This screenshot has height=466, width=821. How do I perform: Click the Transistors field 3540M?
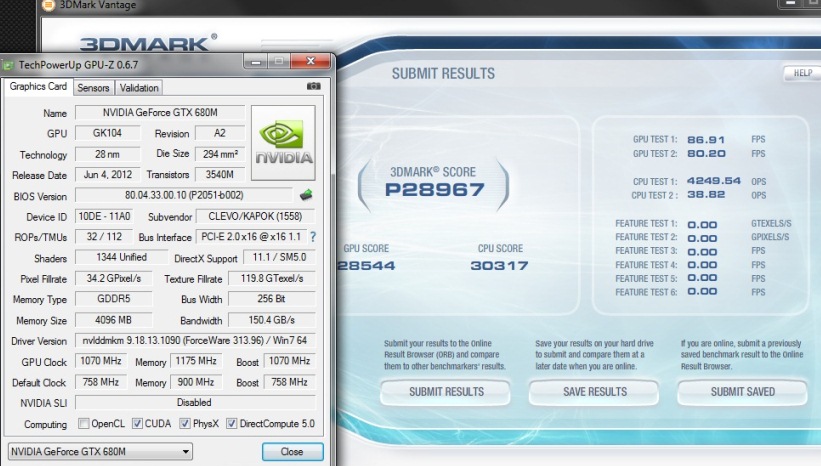(x=219, y=174)
